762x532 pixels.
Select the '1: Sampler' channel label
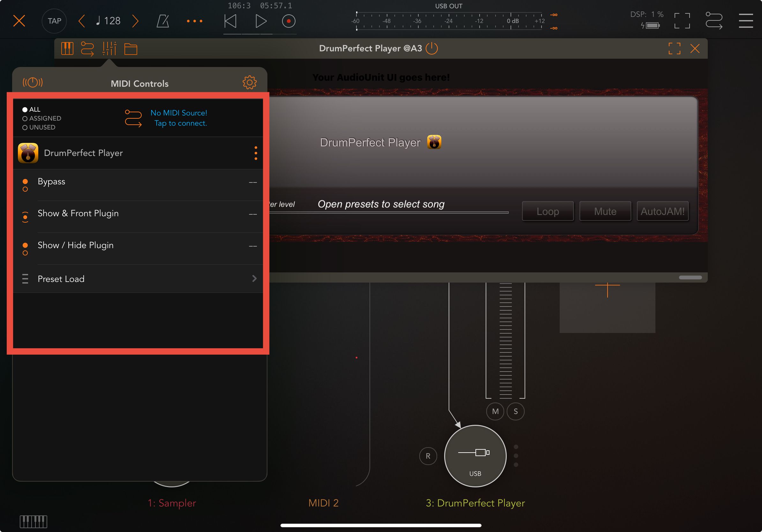(172, 503)
